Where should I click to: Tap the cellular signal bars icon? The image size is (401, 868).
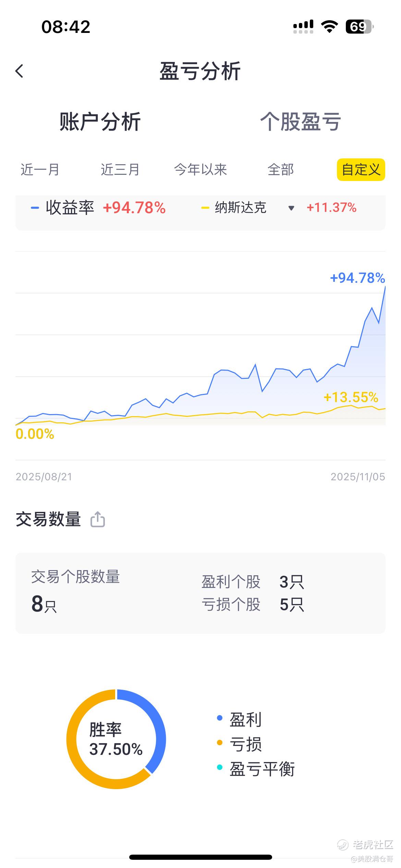coord(303,26)
